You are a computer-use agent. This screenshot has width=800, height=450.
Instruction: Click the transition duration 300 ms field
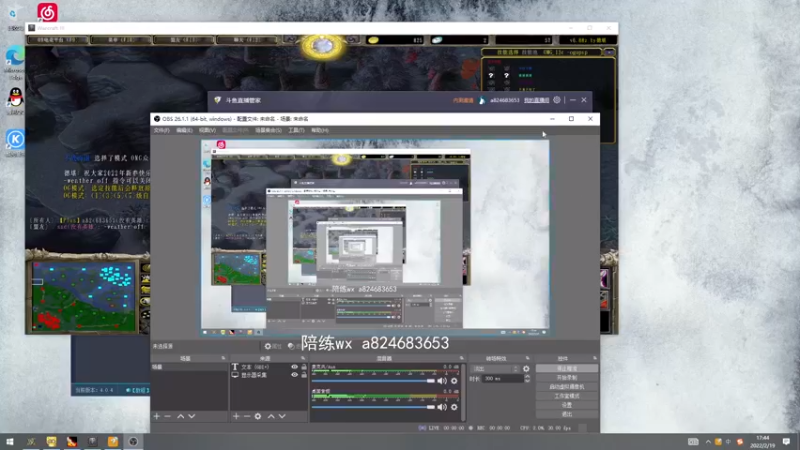(x=502, y=379)
